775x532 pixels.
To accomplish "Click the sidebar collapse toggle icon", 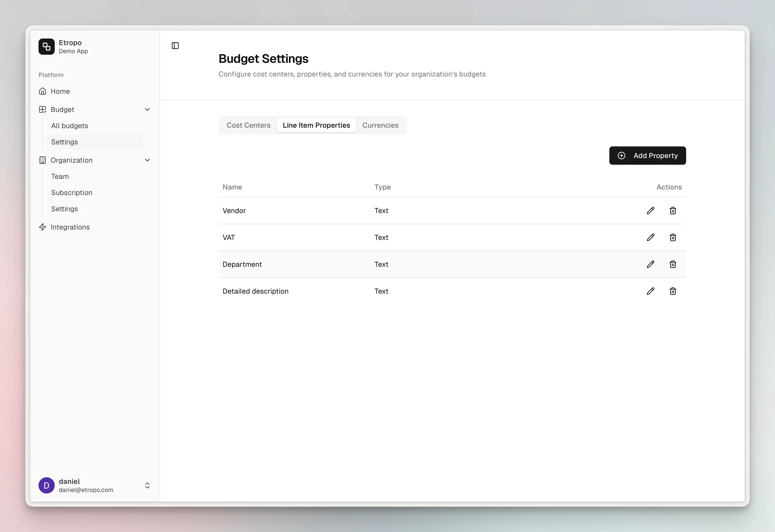I will coord(175,46).
